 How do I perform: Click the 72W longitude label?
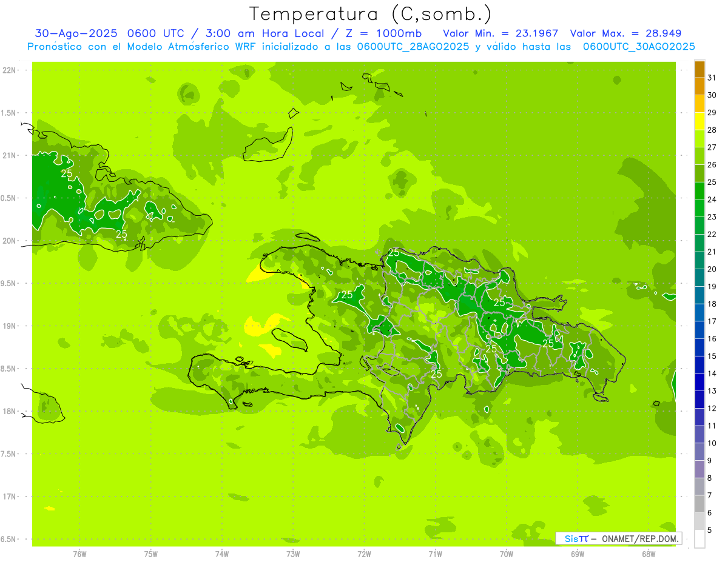[x=364, y=554]
